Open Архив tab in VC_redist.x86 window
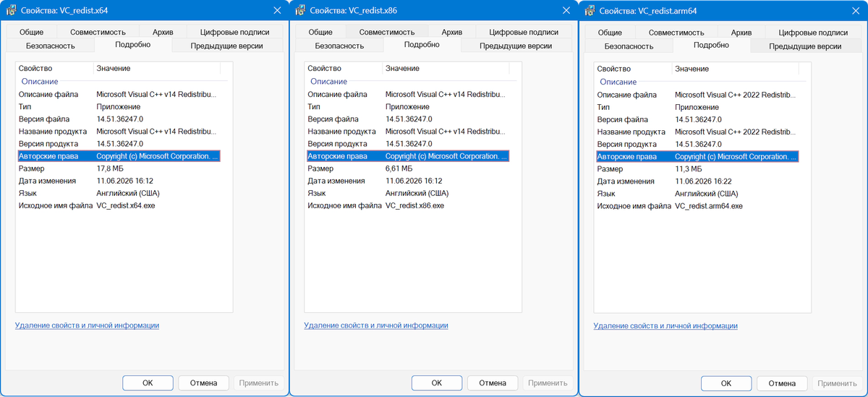 (452, 32)
